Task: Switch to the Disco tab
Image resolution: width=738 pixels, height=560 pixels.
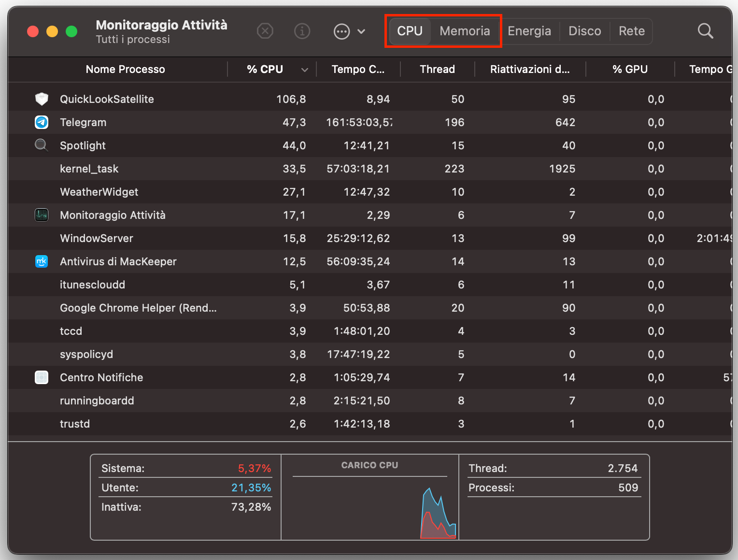Action: (x=584, y=30)
